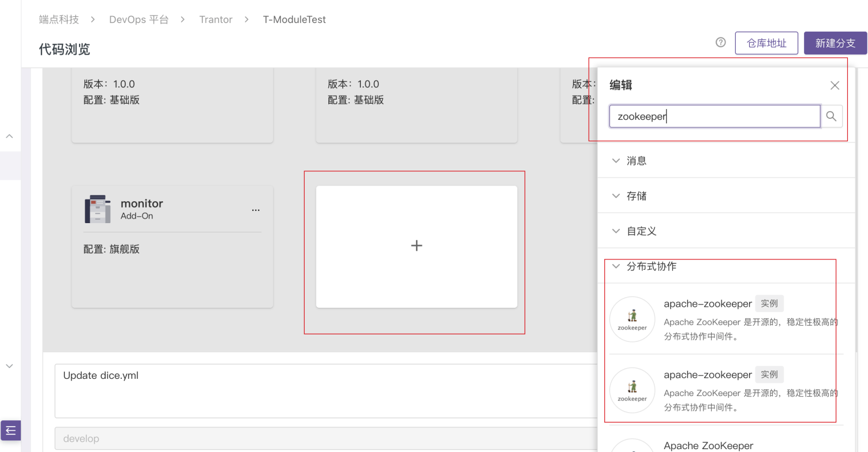Toggle the purple sidebar collapse button

pyautogui.click(x=10, y=430)
